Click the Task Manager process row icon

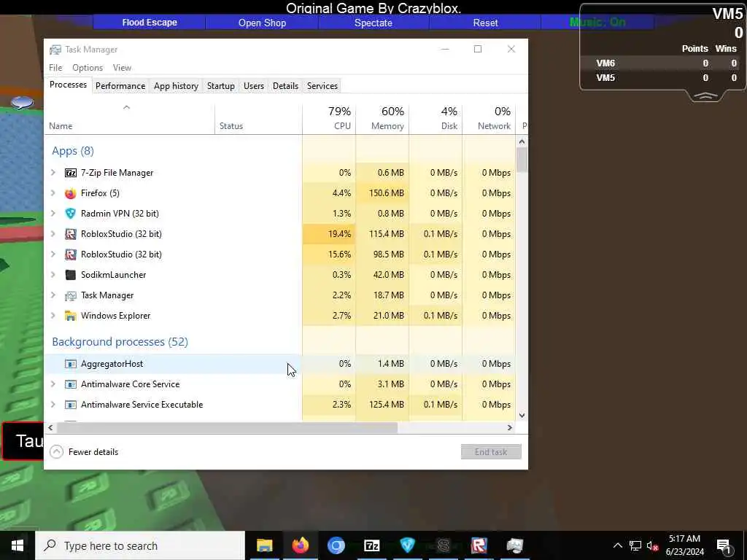pyautogui.click(x=71, y=296)
